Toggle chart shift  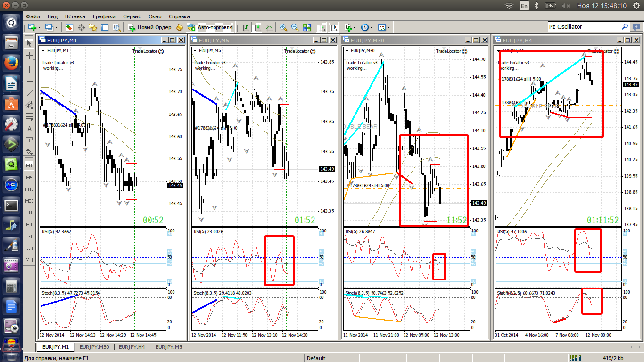[x=334, y=27]
